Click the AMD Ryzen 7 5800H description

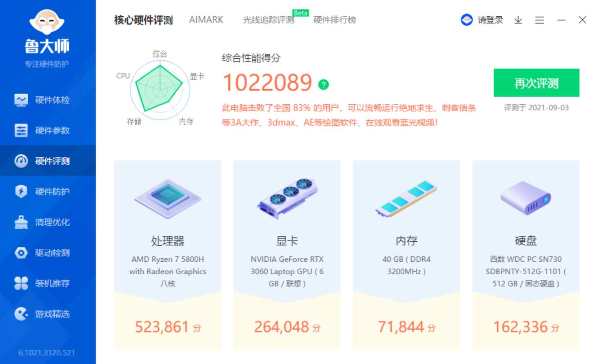click(168, 271)
